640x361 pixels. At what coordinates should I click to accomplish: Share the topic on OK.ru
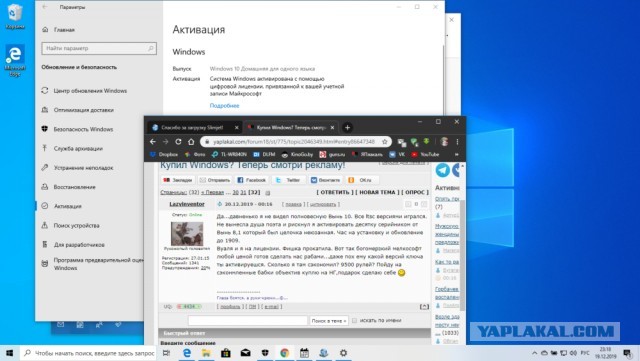coord(363,180)
